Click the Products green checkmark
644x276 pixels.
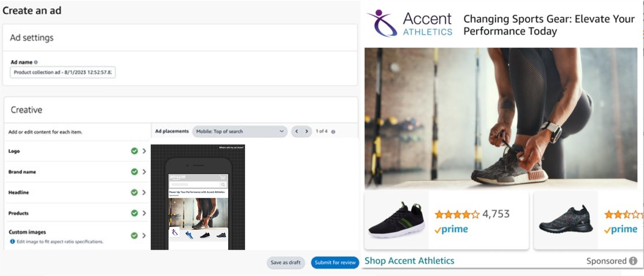(134, 213)
